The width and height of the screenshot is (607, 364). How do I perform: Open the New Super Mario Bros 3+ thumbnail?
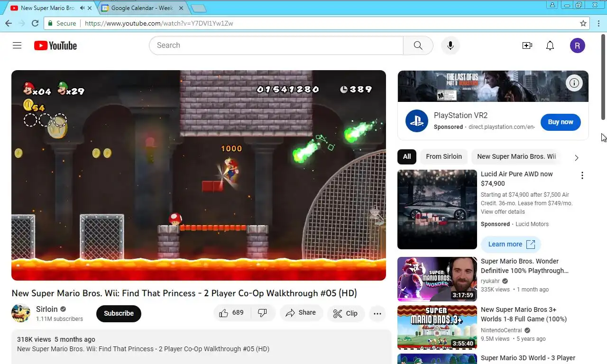(437, 328)
